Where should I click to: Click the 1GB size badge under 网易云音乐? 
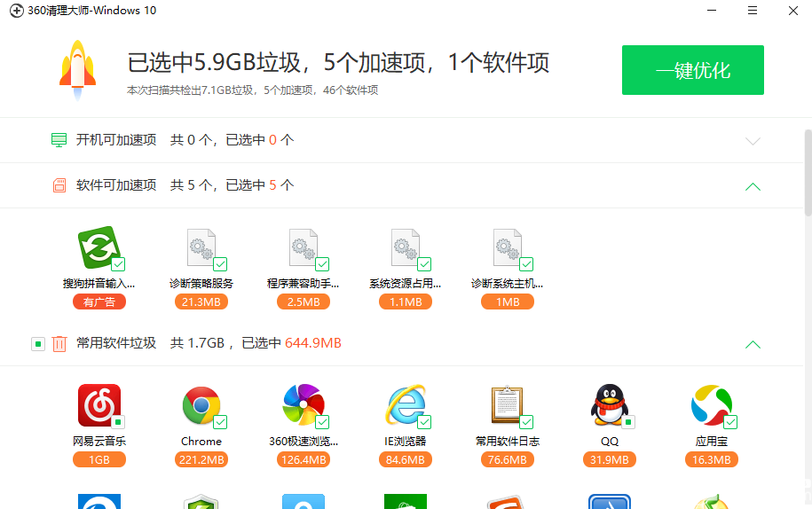pos(99,459)
